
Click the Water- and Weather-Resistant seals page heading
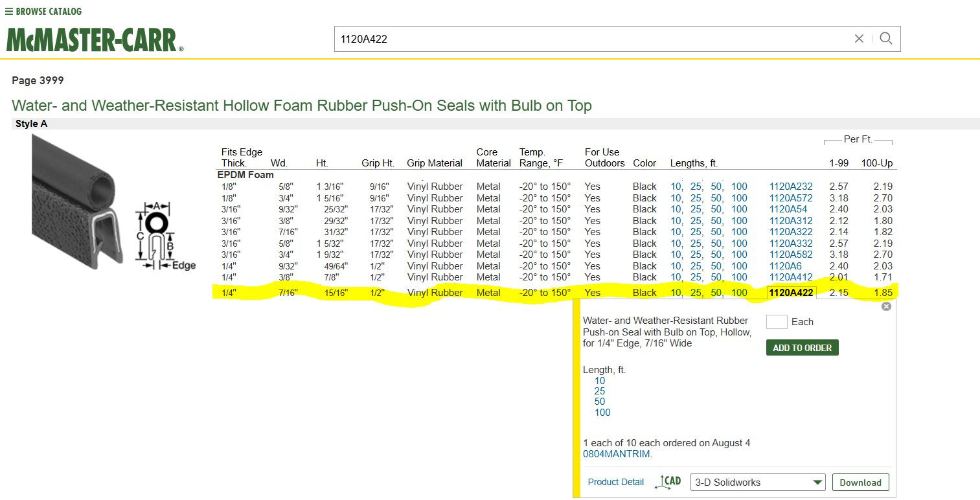click(x=302, y=106)
